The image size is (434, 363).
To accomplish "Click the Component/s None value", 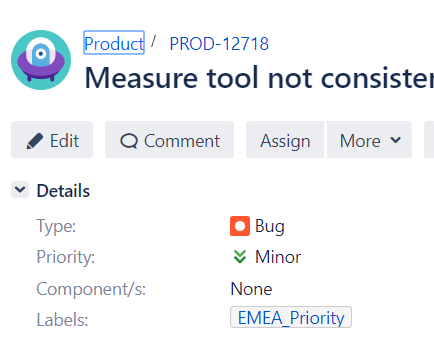I will pyautogui.click(x=251, y=289).
